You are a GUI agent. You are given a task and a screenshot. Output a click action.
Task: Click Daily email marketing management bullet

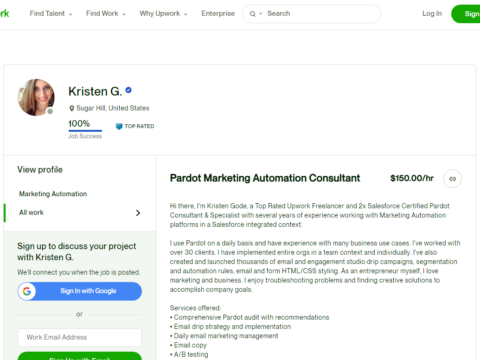pos(224,336)
